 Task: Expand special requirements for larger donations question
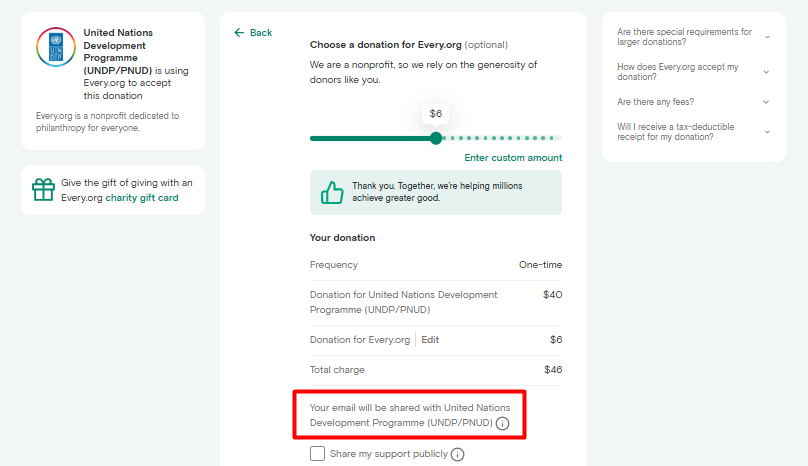767,37
